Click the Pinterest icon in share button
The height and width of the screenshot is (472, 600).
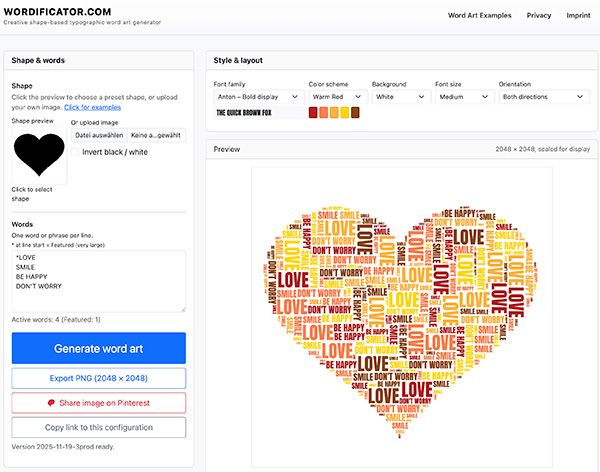[51, 403]
